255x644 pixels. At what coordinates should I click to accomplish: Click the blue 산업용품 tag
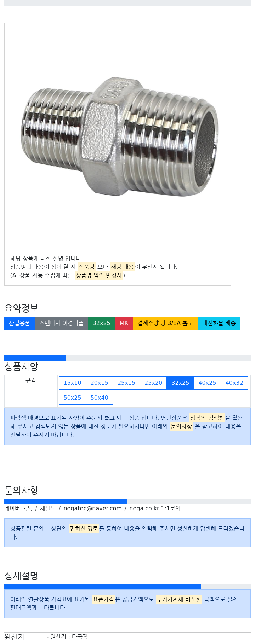(x=19, y=323)
